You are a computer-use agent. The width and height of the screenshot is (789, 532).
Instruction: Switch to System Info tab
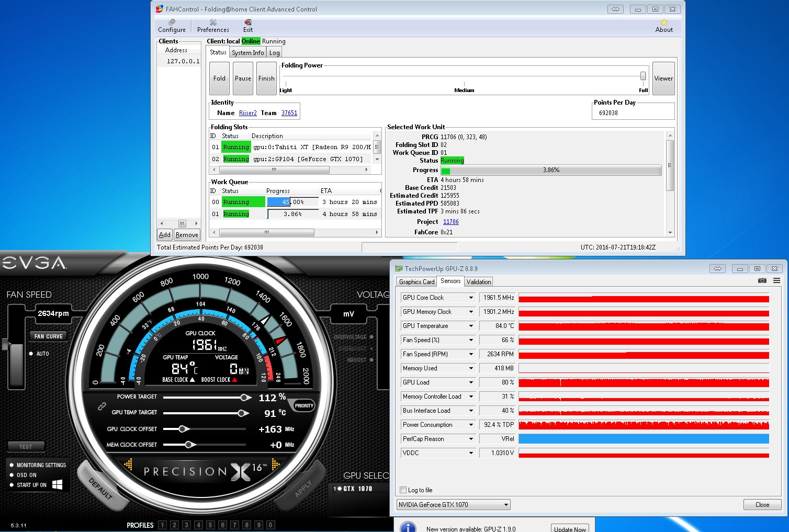pos(247,52)
